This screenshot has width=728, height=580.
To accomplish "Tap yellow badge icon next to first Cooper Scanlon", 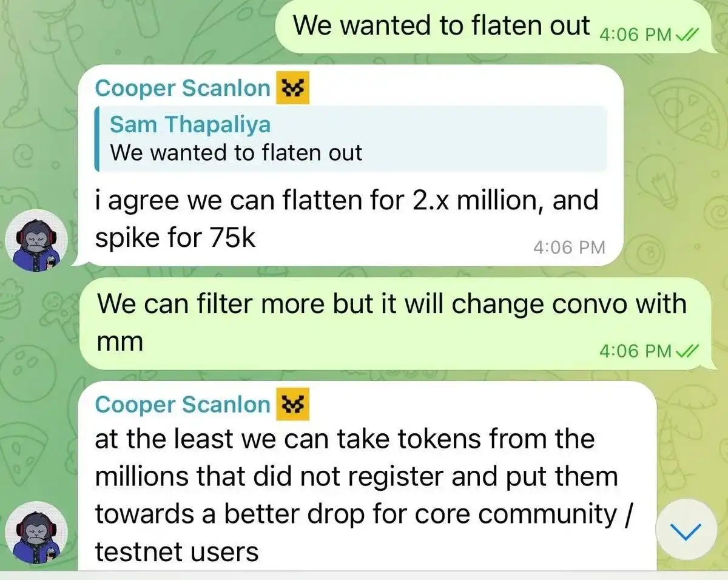I will tap(292, 89).
